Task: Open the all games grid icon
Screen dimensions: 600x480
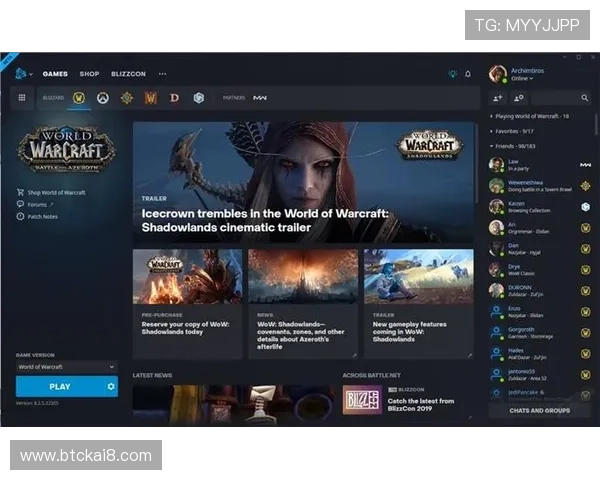Action: point(21,98)
